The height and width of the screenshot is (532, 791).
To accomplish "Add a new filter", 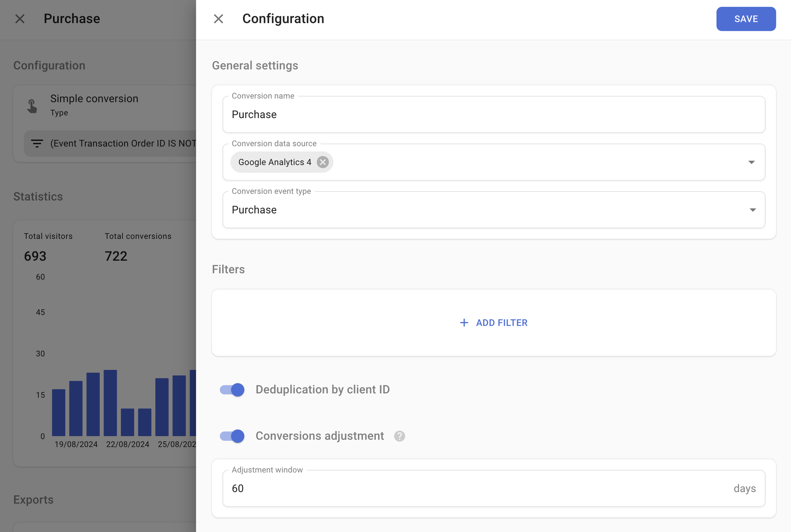I will [x=494, y=323].
